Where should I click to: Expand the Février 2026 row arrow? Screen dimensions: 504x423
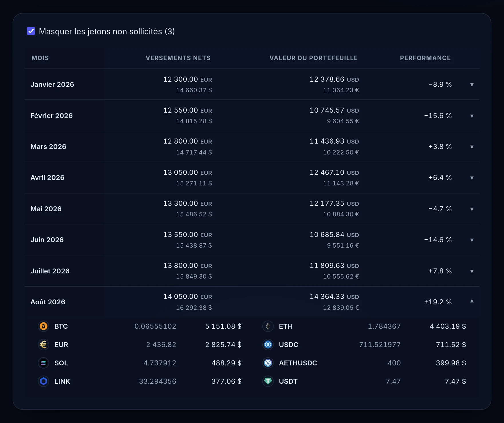coord(472,116)
